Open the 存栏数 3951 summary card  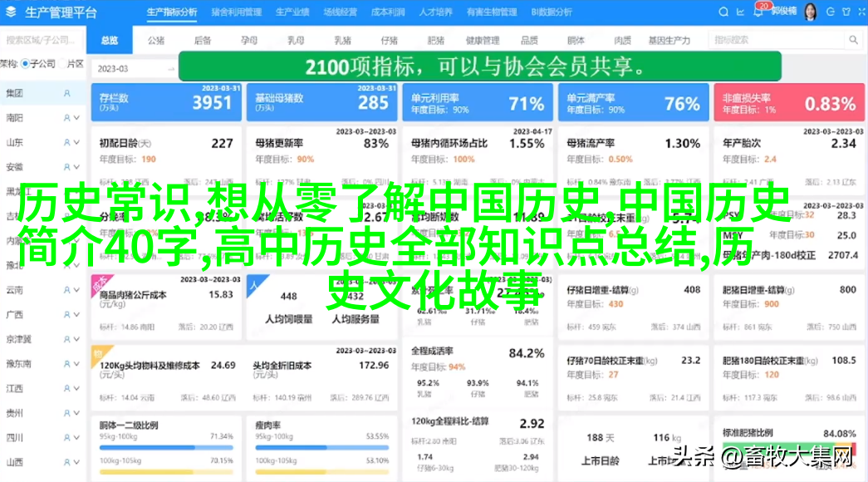(x=166, y=102)
